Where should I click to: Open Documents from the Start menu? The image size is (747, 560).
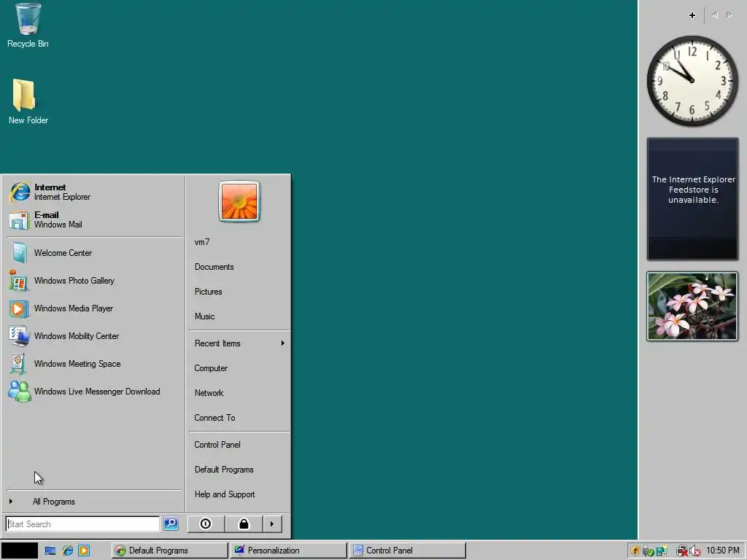pyautogui.click(x=239, y=267)
